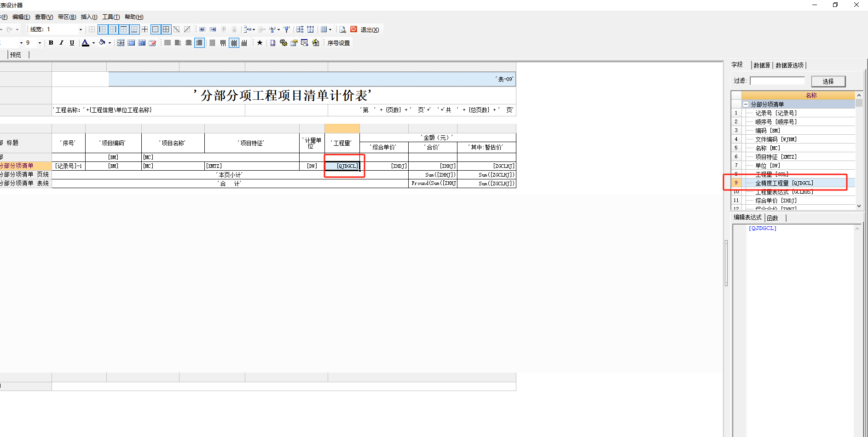Open the 插入(I) menu
The height and width of the screenshot is (437, 868).
click(89, 17)
